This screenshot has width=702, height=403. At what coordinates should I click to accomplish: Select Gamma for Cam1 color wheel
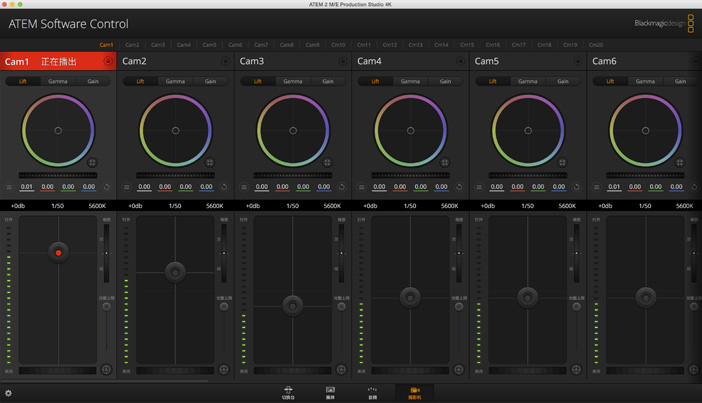58,81
